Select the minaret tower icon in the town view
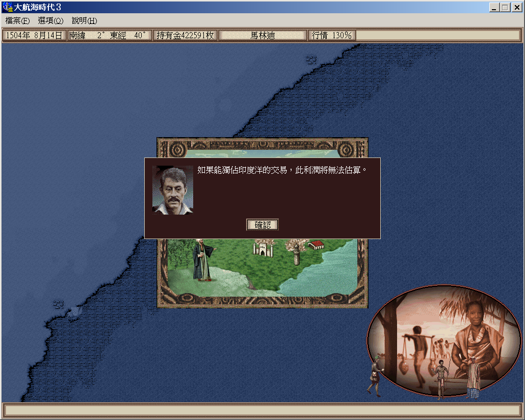Image resolution: width=525 pixels, height=420 pixels. click(296, 254)
